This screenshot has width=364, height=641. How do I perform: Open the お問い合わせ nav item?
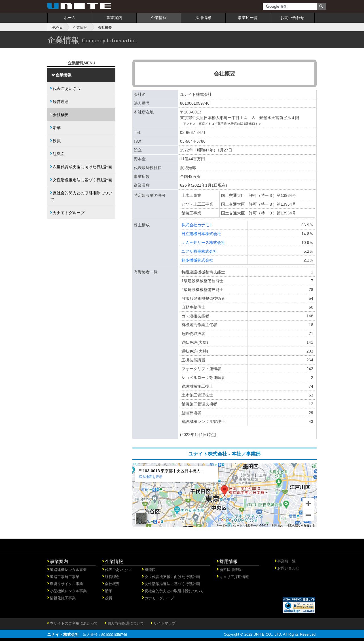pyautogui.click(x=292, y=18)
